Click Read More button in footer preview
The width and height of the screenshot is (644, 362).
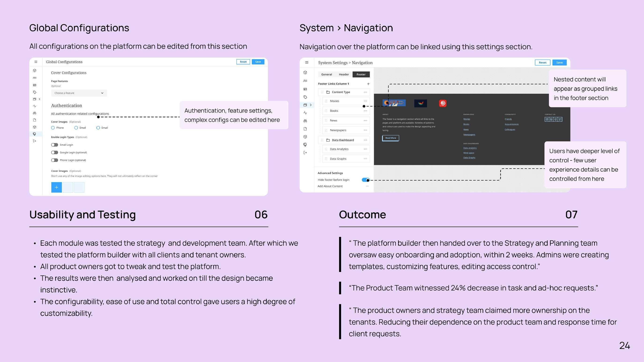point(391,138)
